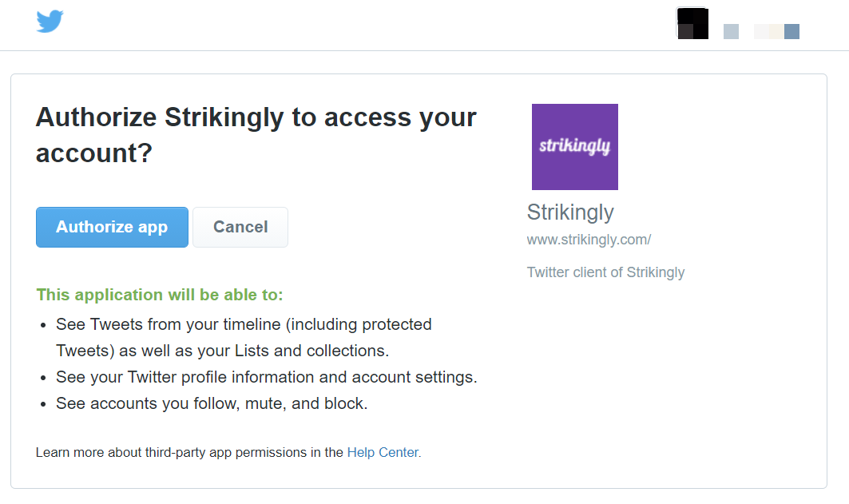The width and height of the screenshot is (849, 504).
Task: Cancel the authorization request
Action: click(240, 228)
